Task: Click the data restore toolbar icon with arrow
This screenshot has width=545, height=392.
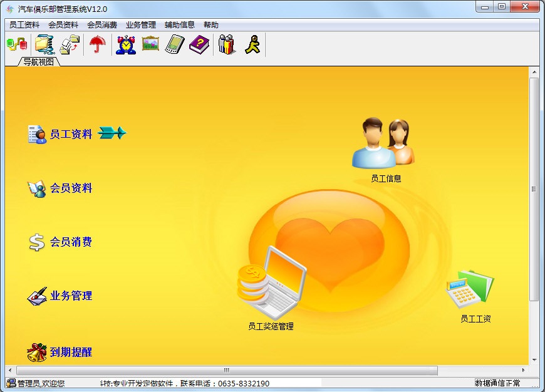Action: tap(69, 44)
